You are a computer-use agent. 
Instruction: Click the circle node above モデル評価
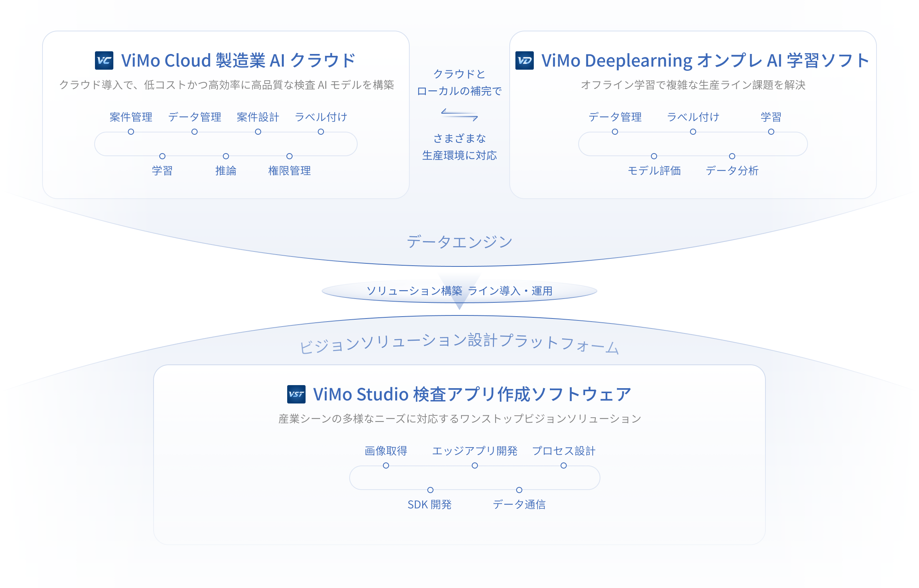(654, 156)
